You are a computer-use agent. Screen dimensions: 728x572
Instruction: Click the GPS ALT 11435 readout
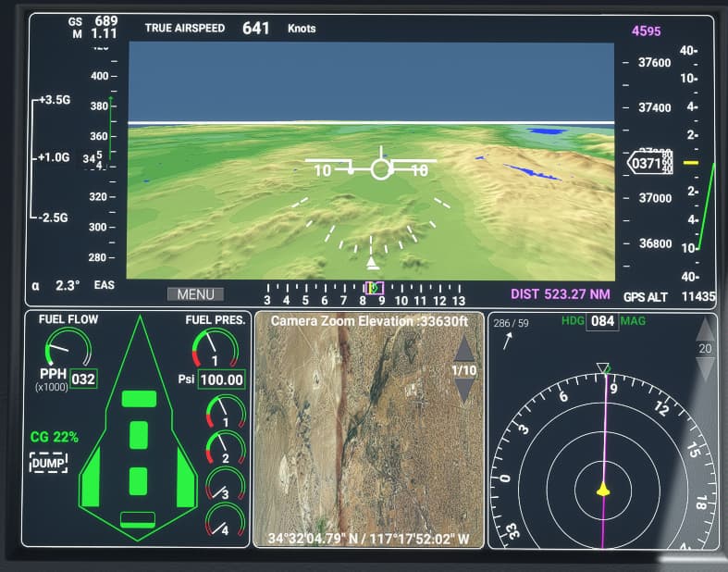coord(669,296)
